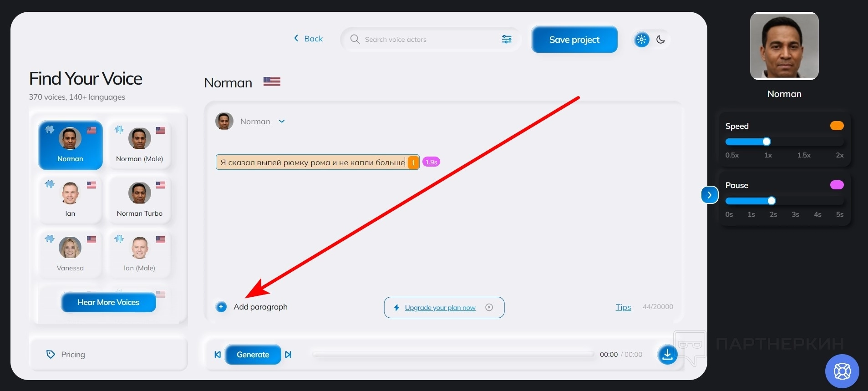Click the plus icon to add paragraph
The height and width of the screenshot is (391, 868).
221,307
